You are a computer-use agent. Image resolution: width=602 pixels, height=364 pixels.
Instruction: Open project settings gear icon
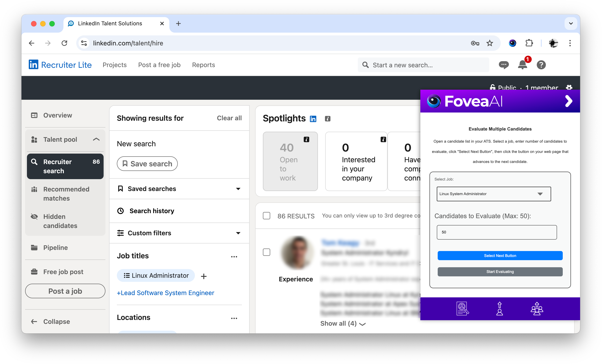coord(569,87)
